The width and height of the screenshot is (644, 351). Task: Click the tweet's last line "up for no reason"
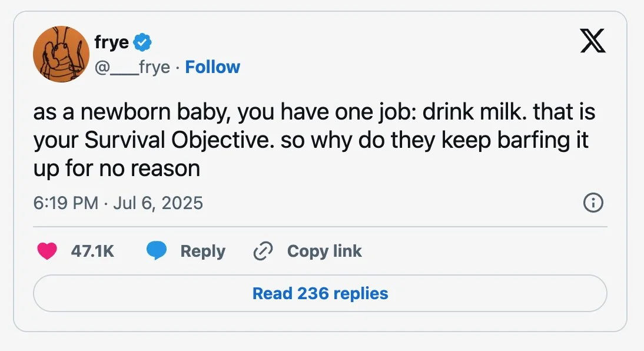click(117, 169)
